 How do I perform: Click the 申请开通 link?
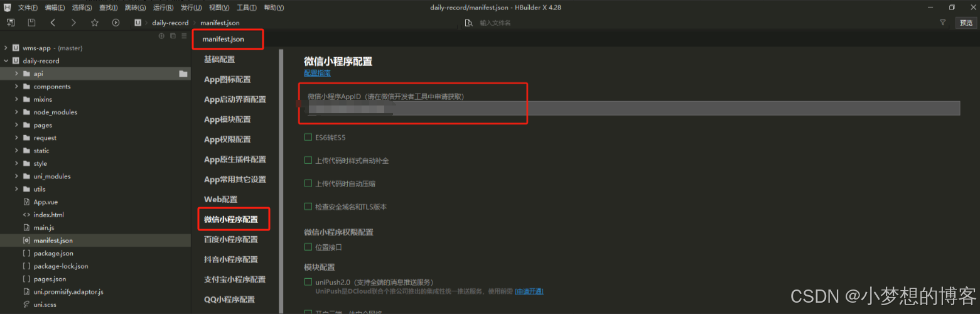click(x=529, y=291)
